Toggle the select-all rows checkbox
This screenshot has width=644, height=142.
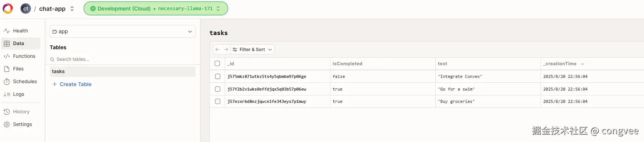click(217, 63)
